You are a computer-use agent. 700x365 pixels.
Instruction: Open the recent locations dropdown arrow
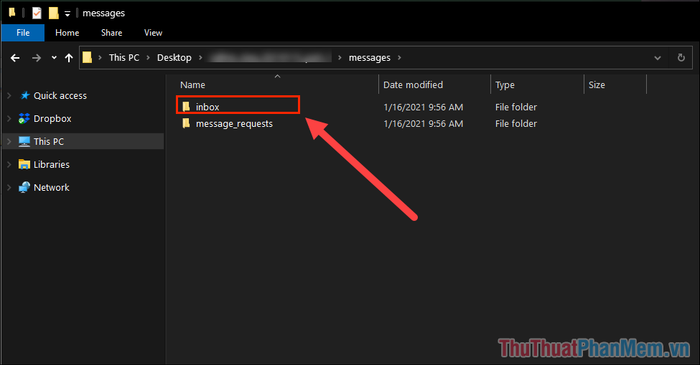[x=54, y=58]
